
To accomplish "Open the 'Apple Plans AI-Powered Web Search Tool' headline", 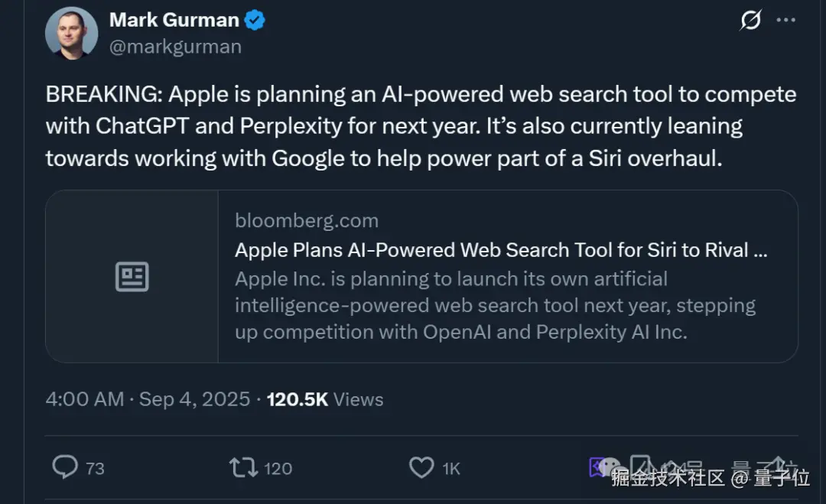I will click(x=501, y=250).
